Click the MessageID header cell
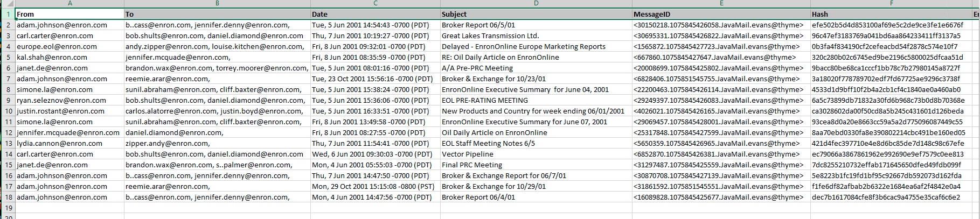The image size is (980, 219). (721, 14)
